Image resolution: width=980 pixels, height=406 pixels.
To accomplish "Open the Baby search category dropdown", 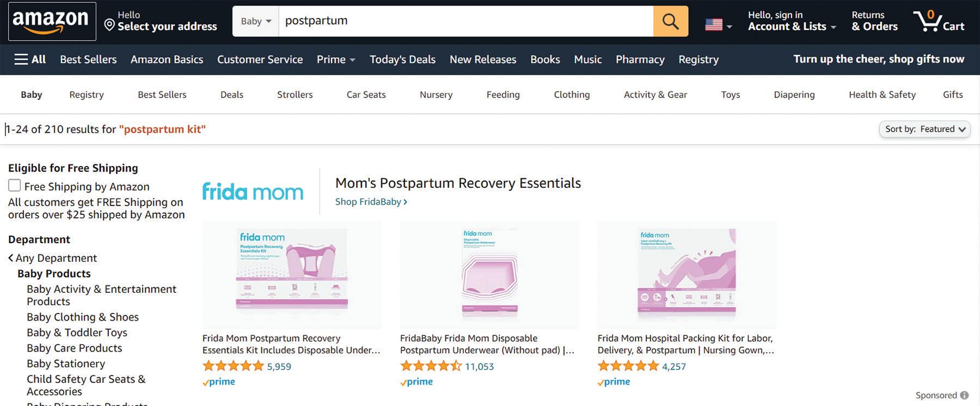I will tap(255, 22).
